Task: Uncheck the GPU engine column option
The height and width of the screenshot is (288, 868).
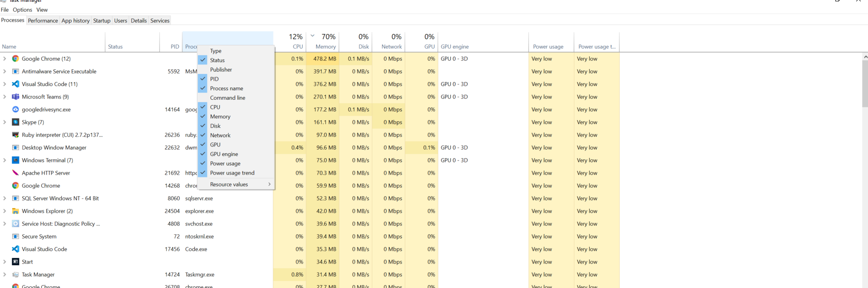Action: tap(236, 154)
